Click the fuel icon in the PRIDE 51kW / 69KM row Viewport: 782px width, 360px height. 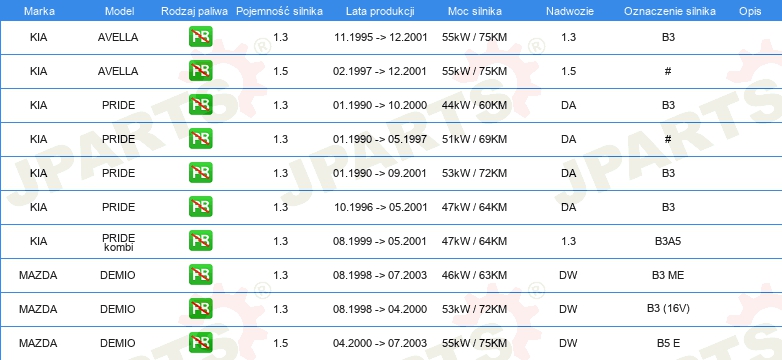pyautogui.click(x=200, y=139)
